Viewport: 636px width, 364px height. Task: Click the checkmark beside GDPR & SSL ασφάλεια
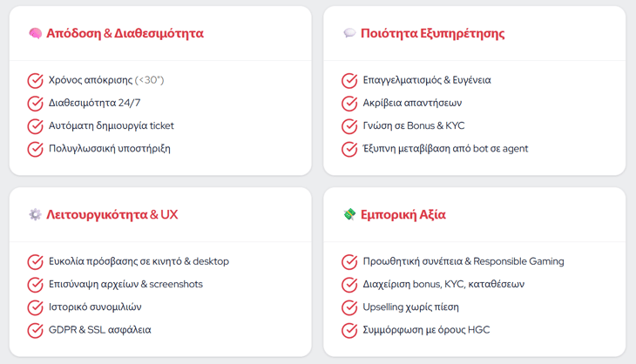[35, 330]
